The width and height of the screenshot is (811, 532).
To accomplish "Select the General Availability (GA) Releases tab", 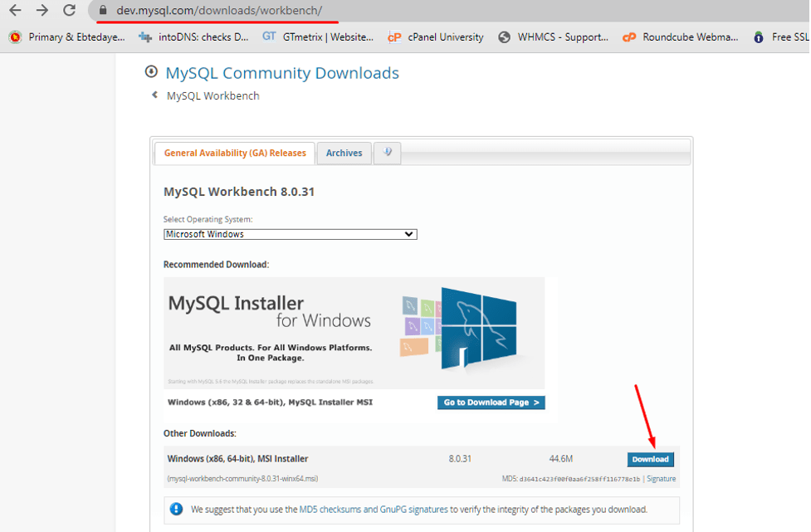I will 235,153.
